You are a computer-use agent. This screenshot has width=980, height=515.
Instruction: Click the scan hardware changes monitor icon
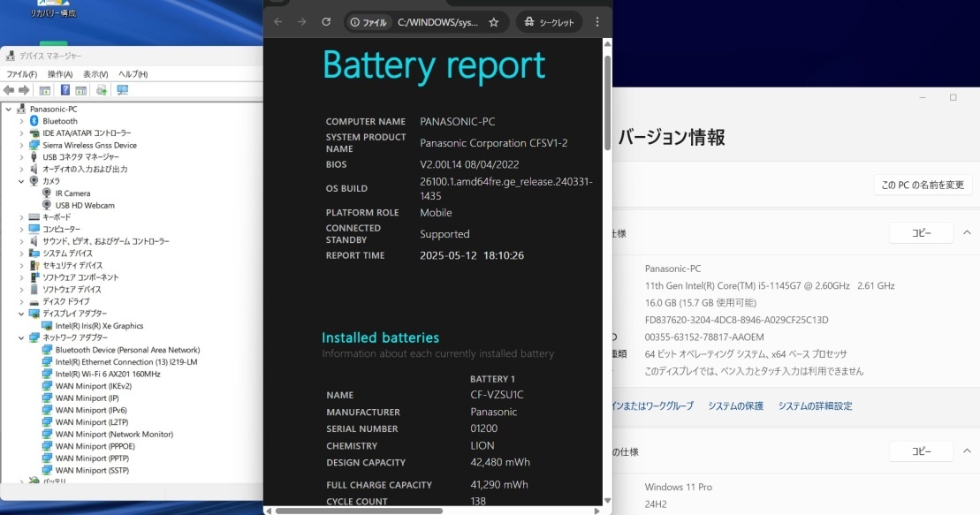[x=123, y=91]
